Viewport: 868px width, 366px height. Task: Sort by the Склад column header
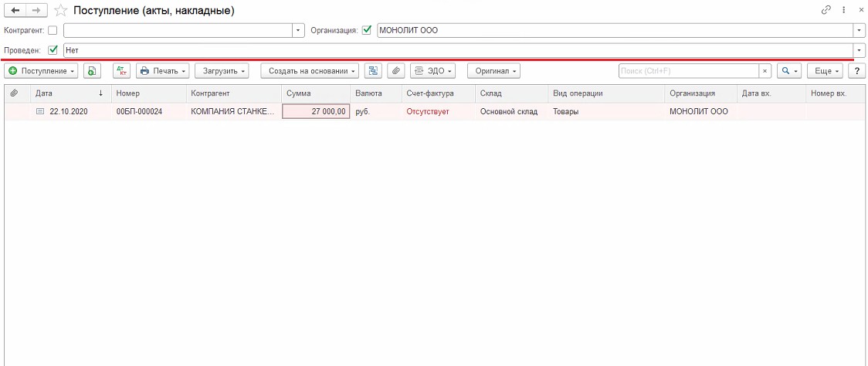(x=511, y=93)
